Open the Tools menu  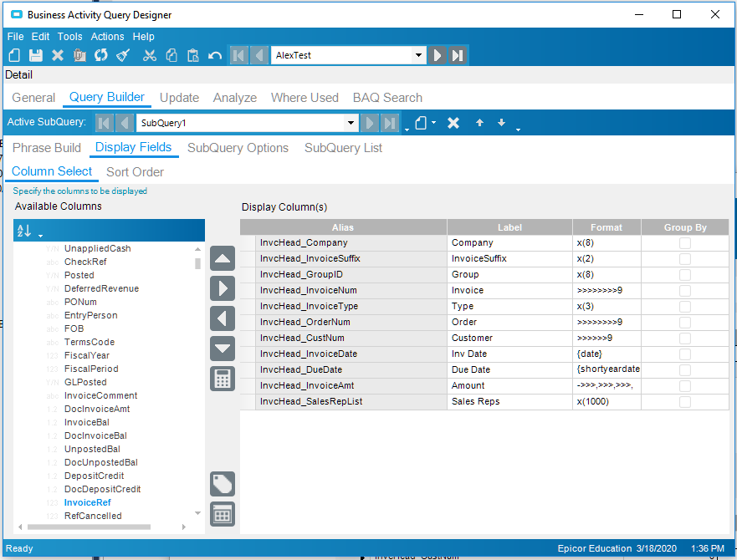(70, 37)
